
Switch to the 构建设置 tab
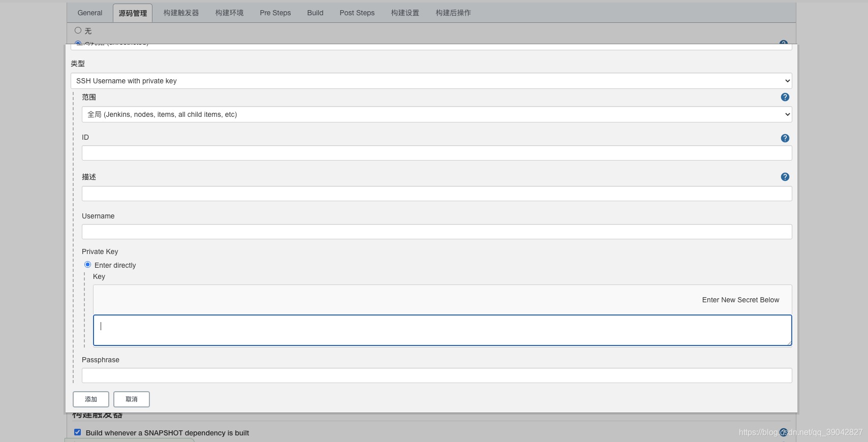click(405, 13)
